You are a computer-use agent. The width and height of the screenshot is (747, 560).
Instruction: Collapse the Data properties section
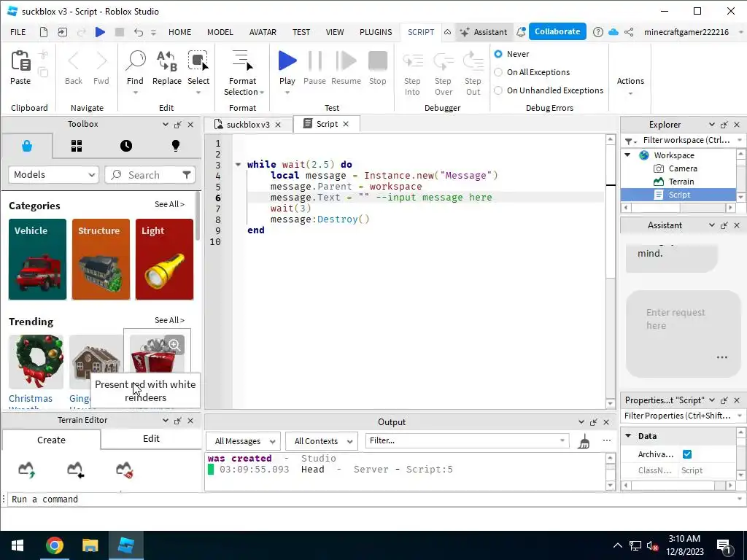point(628,436)
